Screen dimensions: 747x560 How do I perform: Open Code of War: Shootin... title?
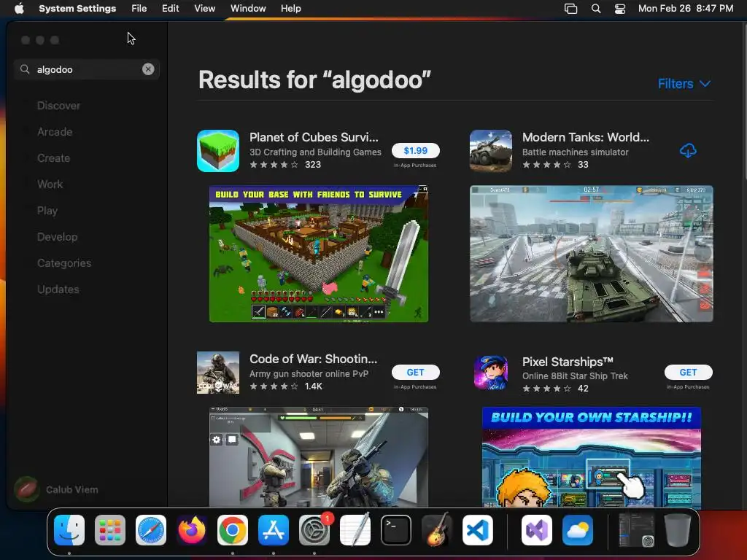pyautogui.click(x=313, y=359)
